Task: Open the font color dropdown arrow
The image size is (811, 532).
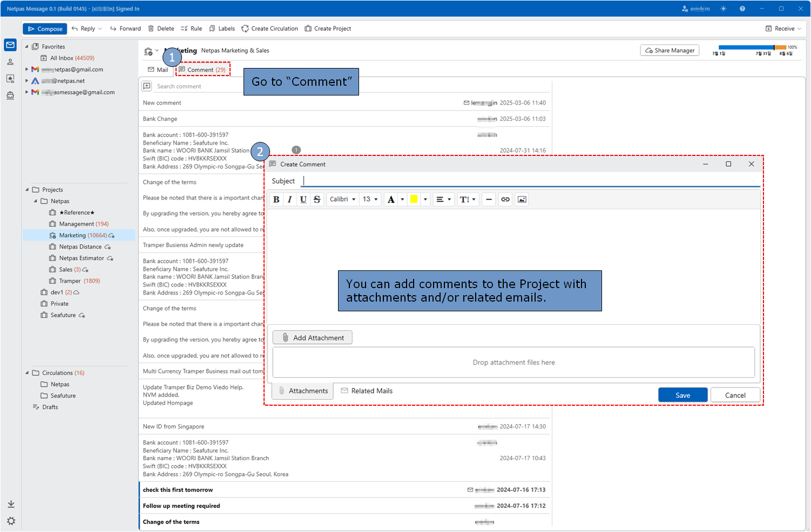Action: (402, 199)
